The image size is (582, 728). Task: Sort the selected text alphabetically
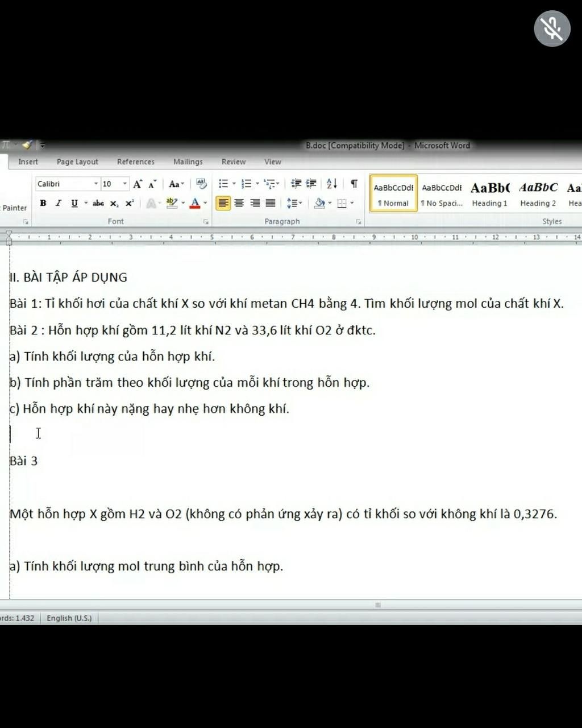point(332,184)
